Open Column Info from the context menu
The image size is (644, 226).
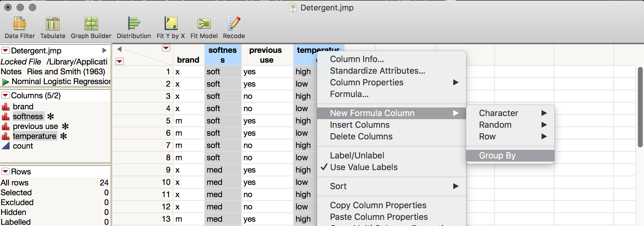point(357,59)
